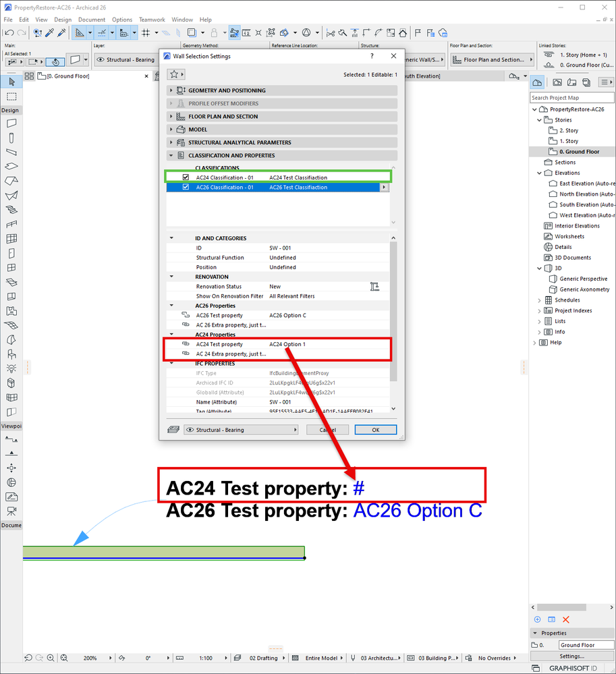Select the Arrow tool in toolbox

tap(11, 82)
